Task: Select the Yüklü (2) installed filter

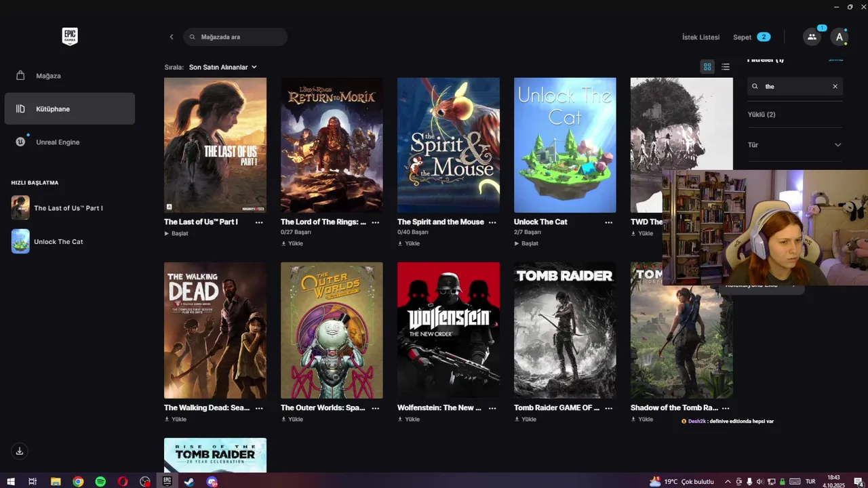Action: pos(762,115)
